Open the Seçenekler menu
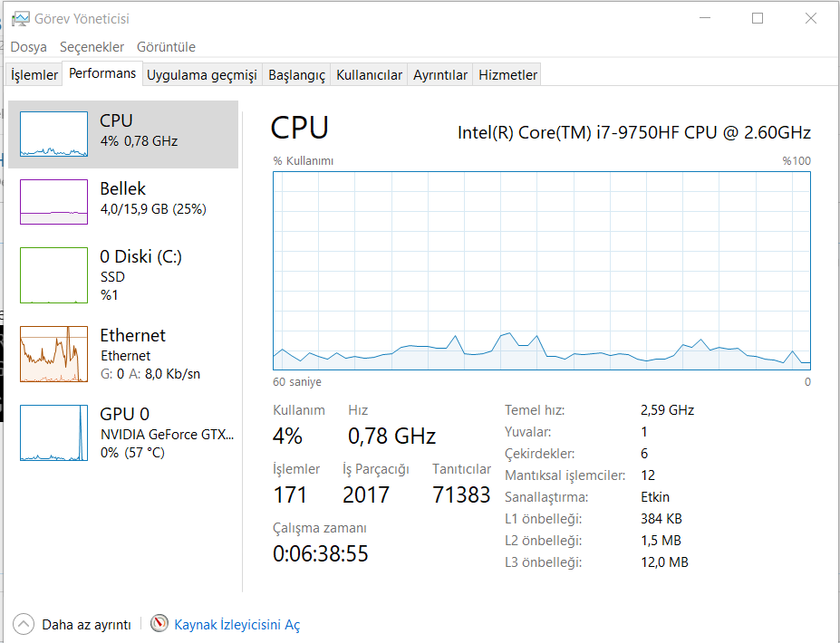840x643 pixels. pyautogui.click(x=92, y=47)
